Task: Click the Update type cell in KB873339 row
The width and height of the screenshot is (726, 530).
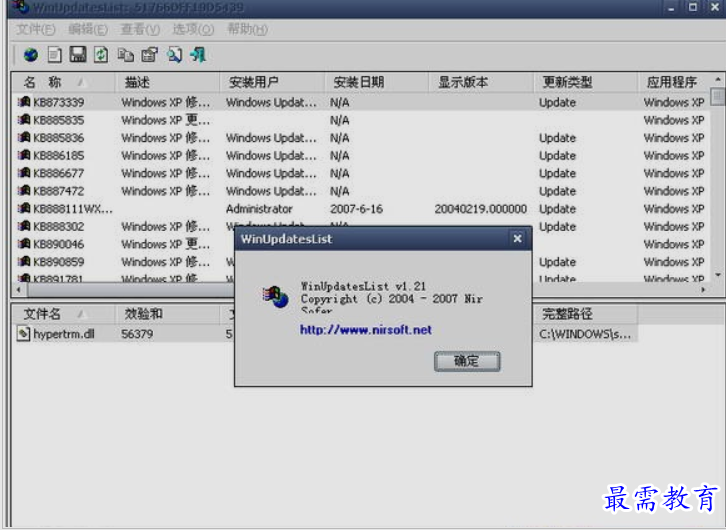Action: click(557, 102)
